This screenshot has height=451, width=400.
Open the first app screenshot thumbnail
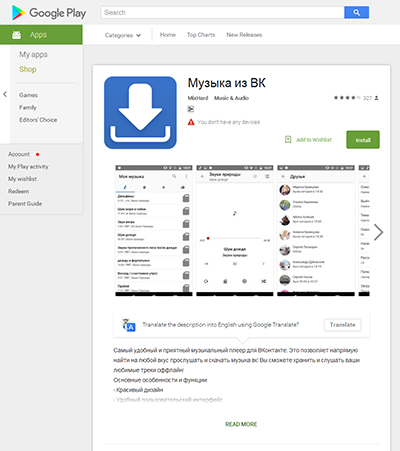(154, 231)
